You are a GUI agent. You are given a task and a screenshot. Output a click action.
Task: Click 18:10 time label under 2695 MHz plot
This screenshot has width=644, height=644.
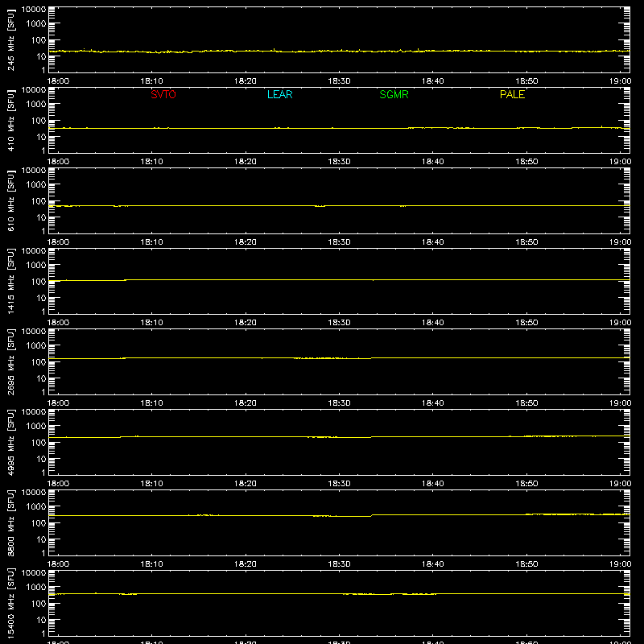(151, 403)
